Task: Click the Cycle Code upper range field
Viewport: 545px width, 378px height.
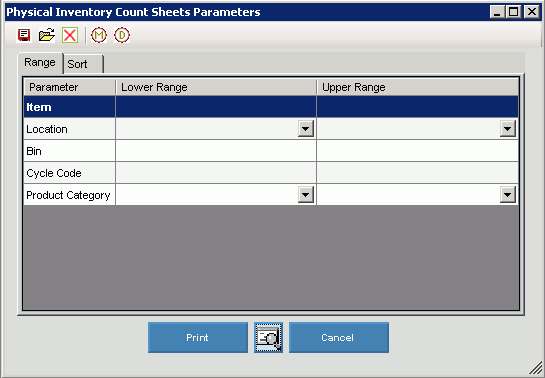Action: click(417, 173)
